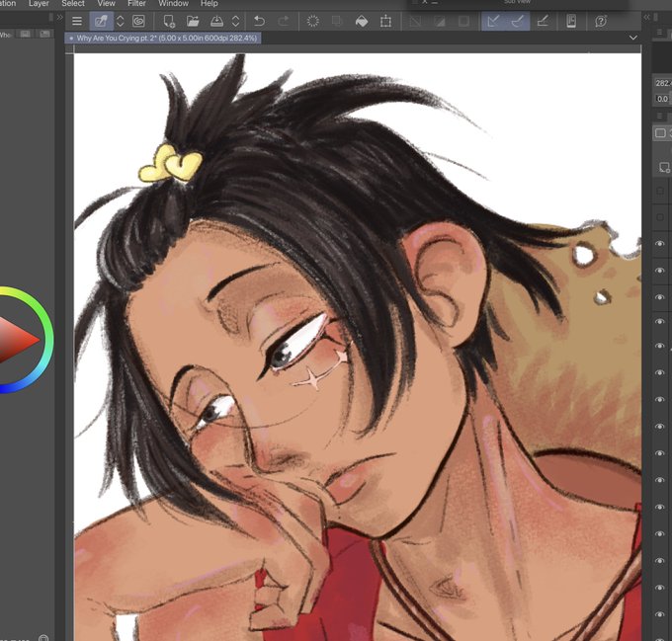Open the Window menu

tap(173, 3)
